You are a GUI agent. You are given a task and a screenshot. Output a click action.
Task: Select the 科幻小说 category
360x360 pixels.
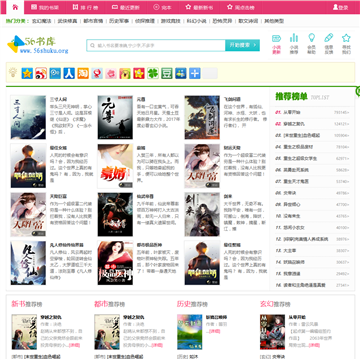click(196, 21)
